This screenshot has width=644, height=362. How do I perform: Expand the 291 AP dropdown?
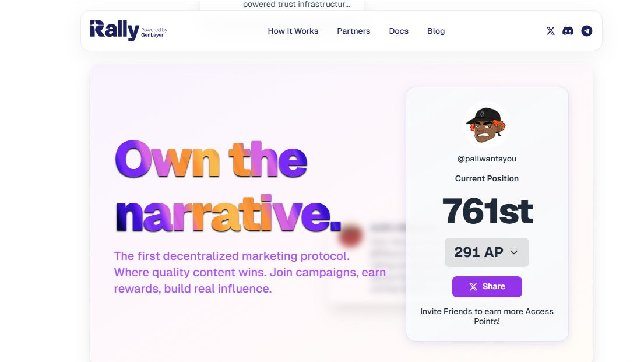pyautogui.click(x=487, y=252)
